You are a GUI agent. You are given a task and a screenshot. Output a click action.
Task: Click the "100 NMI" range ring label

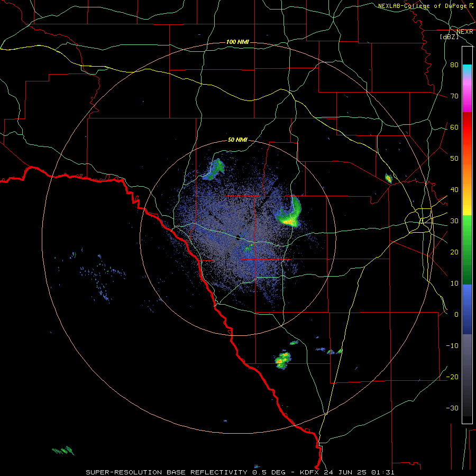coord(237,42)
